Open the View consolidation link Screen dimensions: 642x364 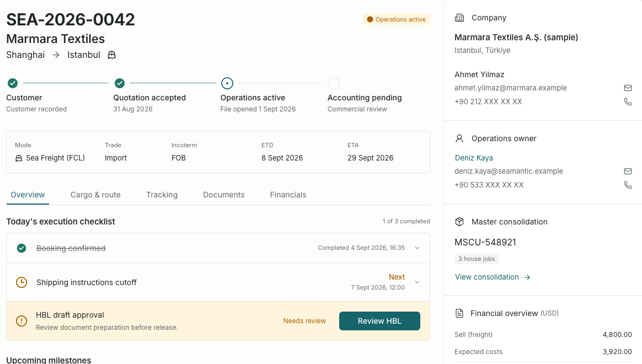(x=493, y=277)
